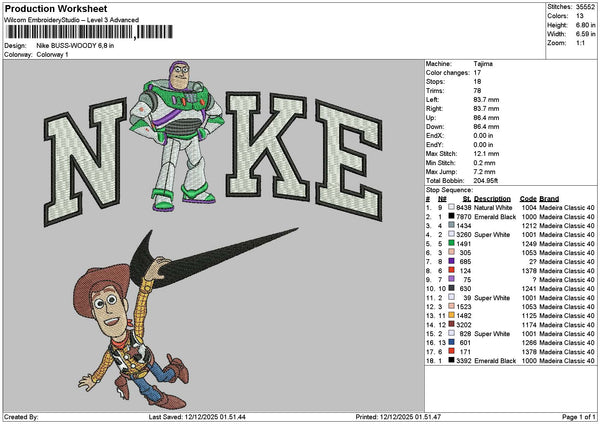Viewport: 600px width, 424px height.
Task: Select 'Emerald Black' in stop row 2
Action: click(495, 217)
